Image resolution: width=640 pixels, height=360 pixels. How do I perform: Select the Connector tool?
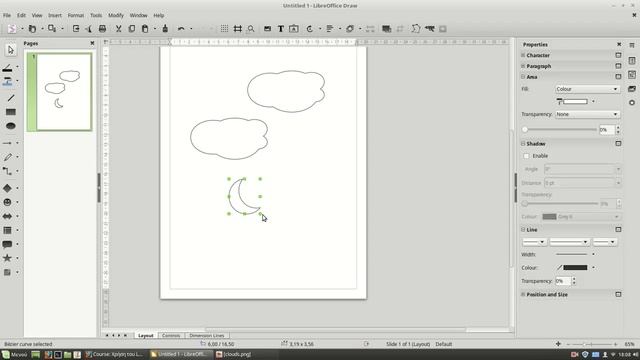7,171
